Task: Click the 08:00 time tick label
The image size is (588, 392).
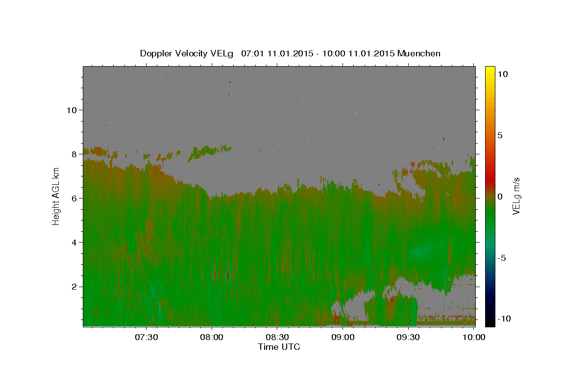Action: pyautogui.click(x=212, y=338)
